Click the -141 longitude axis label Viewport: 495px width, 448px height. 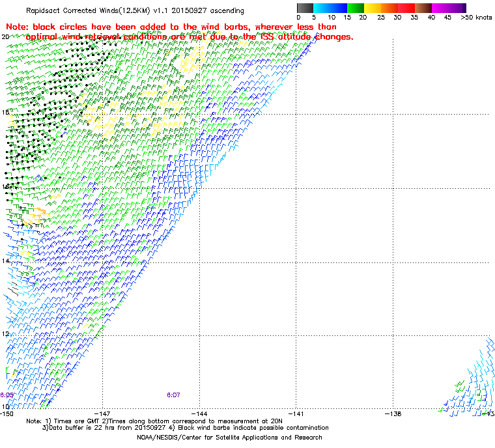[296, 413]
